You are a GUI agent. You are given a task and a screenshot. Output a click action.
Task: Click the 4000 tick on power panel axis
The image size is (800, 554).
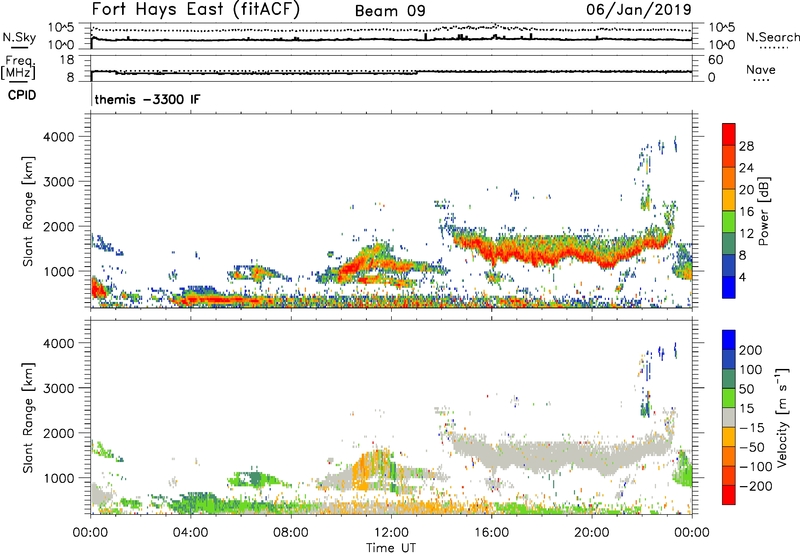[59, 137]
